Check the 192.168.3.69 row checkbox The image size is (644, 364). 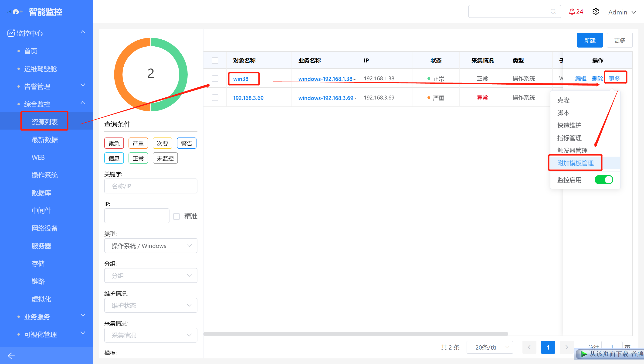click(x=215, y=98)
